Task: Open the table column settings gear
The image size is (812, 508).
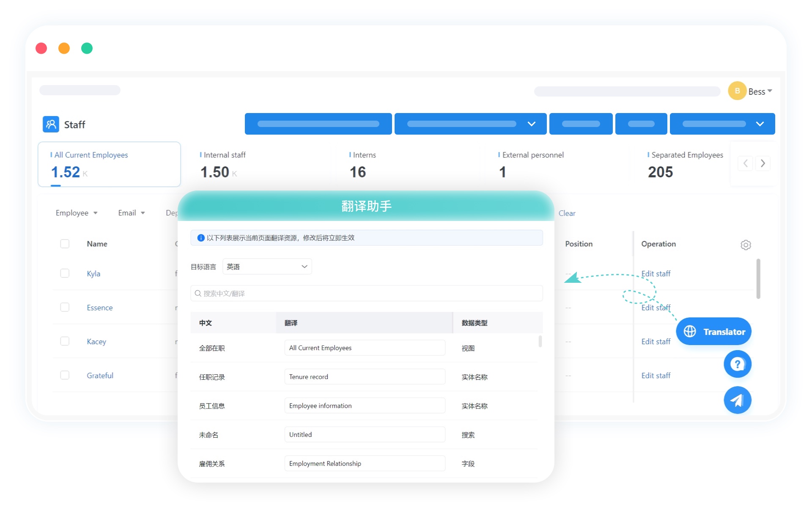Action: (x=746, y=245)
